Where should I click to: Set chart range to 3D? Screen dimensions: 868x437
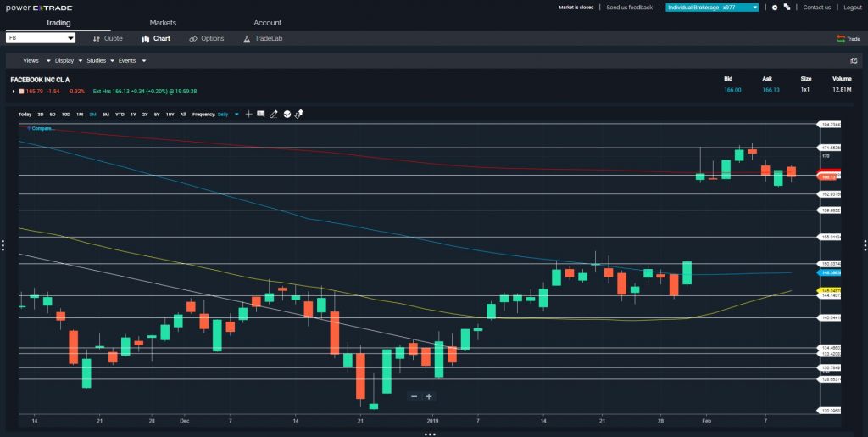(41, 114)
